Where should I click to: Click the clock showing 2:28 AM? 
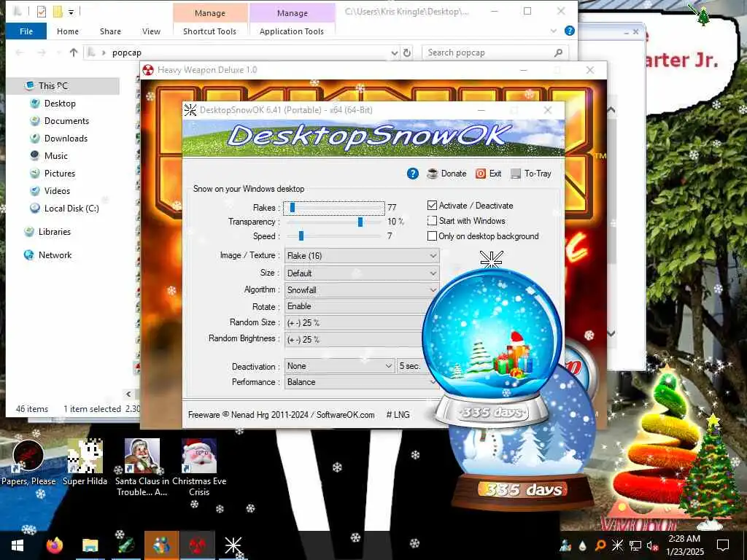pyautogui.click(x=684, y=545)
